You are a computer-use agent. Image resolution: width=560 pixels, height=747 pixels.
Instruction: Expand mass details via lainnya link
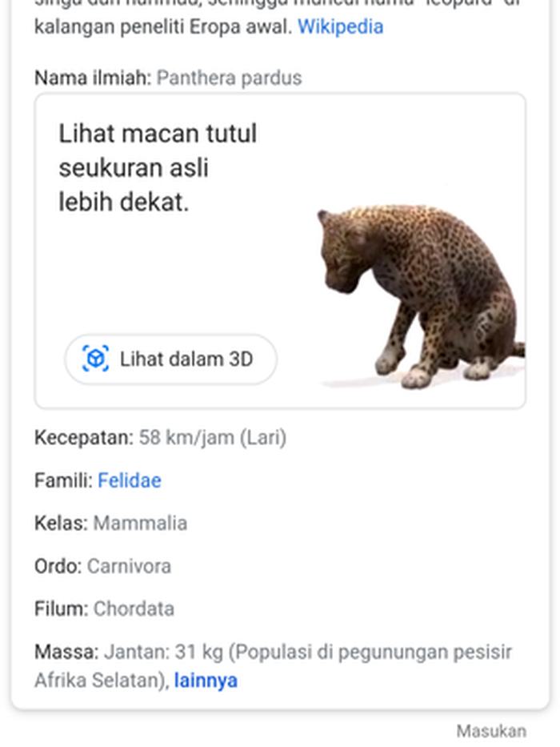tap(206, 681)
